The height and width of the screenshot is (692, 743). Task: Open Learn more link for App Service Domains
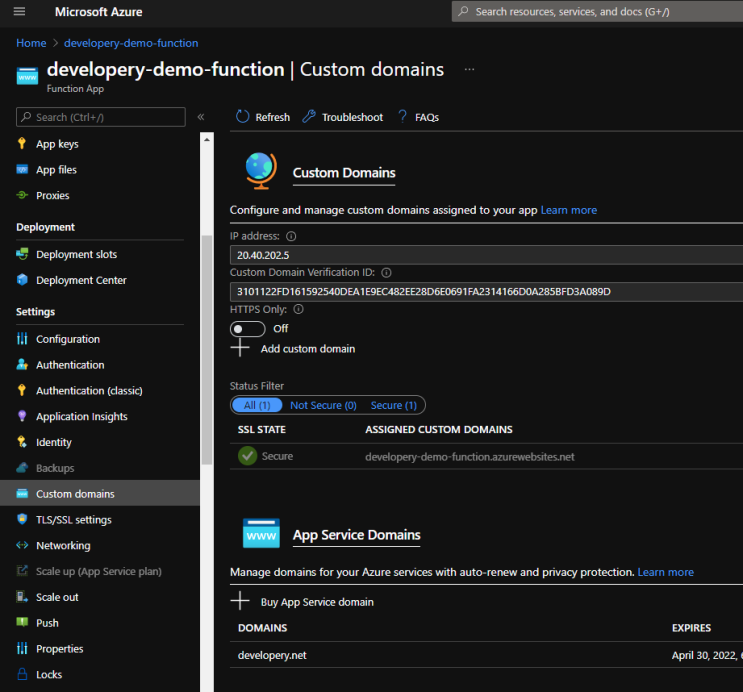point(665,572)
